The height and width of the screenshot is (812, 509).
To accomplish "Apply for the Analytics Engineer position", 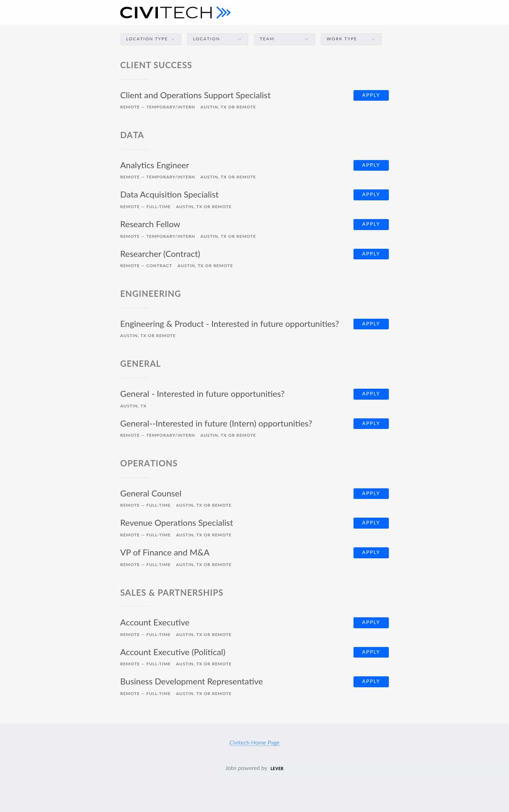I will (x=371, y=165).
